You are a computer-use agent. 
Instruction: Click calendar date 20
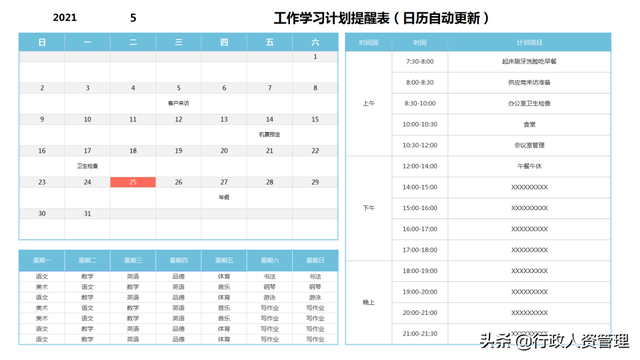pyautogui.click(x=224, y=151)
